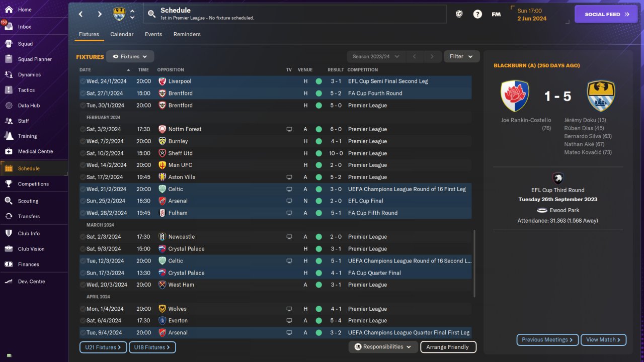Click the FM menu icon
This screenshot has width=644, height=362.
coord(496,14)
